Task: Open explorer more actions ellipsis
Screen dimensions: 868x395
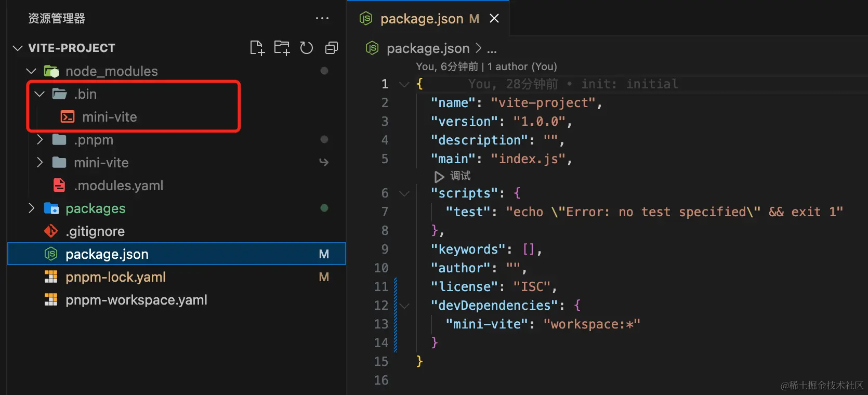Action: 322,18
